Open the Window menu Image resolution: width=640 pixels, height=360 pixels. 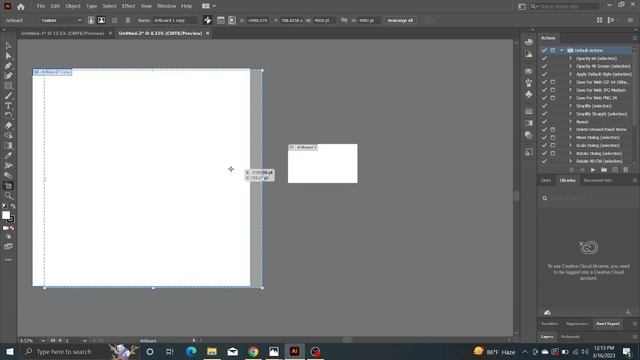tap(167, 6)
